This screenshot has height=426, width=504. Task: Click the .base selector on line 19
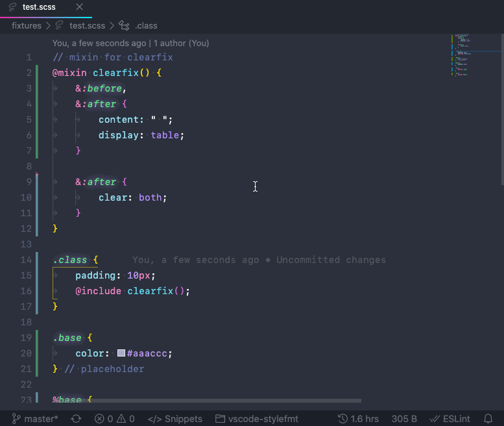(67, 338)
